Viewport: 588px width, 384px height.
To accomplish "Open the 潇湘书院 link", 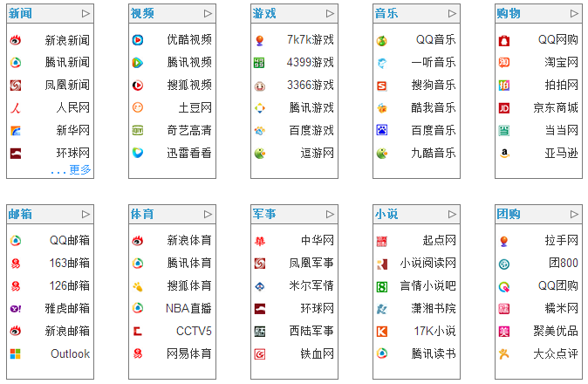I will [433, 308].
